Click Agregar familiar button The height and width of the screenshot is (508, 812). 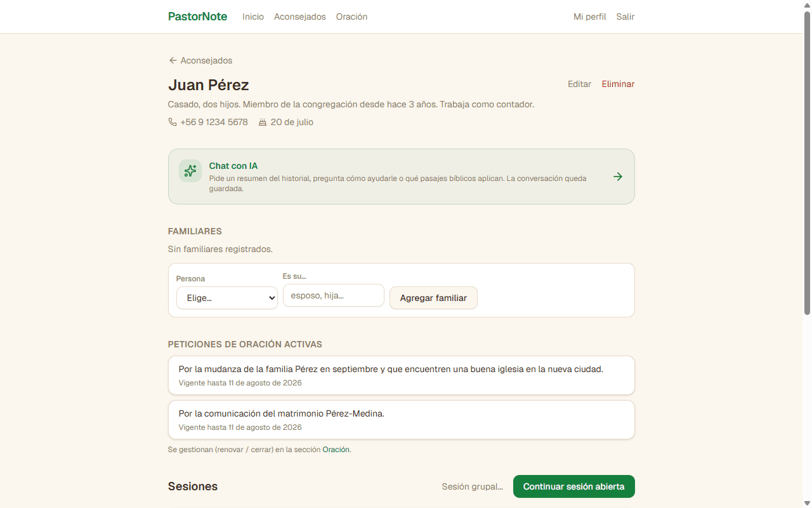pyautogui.click(x=433, y=298)
